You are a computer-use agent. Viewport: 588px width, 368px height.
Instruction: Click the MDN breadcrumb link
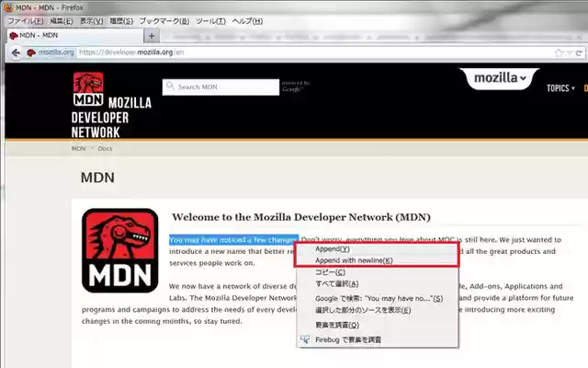(x=78, y=149)
